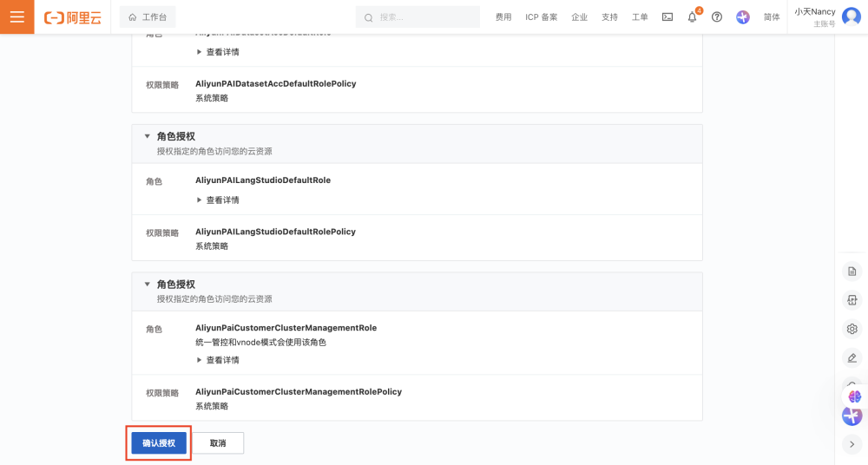
Task: Open the help question-mark icon
Action: 717,17
